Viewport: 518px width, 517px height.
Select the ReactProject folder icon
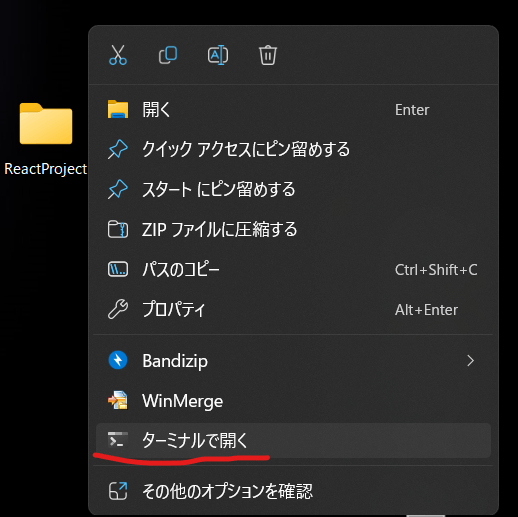pos(46,123)
